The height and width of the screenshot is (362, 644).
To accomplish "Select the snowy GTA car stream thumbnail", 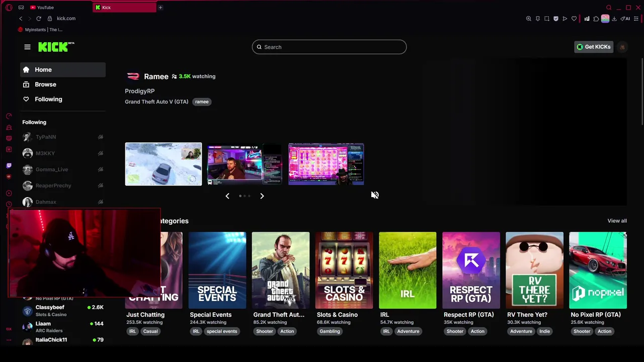I will click(164, 164).
